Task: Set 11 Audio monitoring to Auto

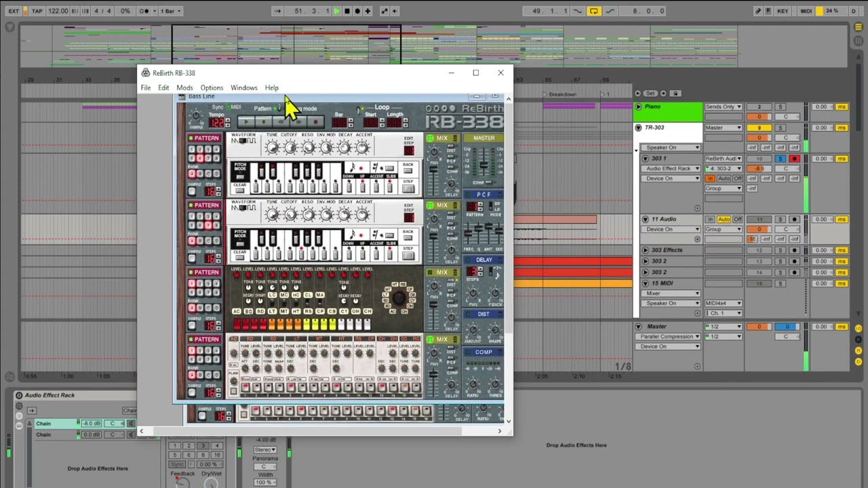Action: click(x=724, y=220)
